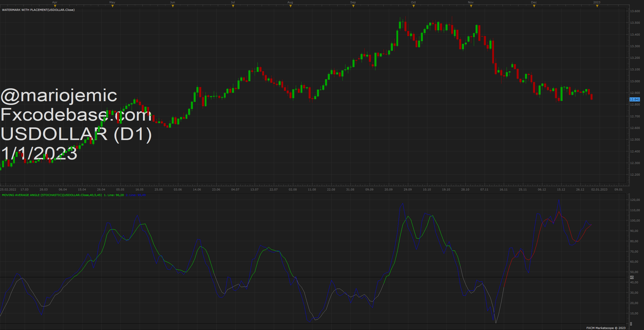Click the 11.08 date axis label
This screenshot has width=644, height=330.
[x=312, y=189]
